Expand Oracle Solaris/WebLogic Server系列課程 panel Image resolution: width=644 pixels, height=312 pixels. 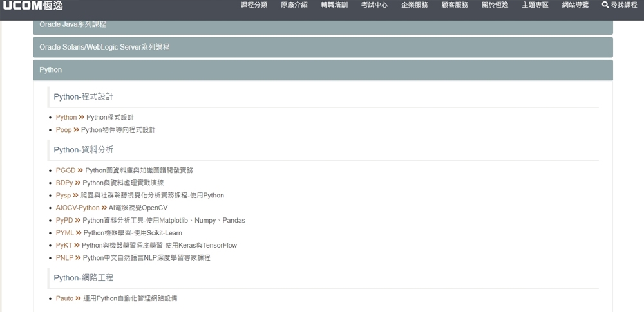tap(323, 47)
